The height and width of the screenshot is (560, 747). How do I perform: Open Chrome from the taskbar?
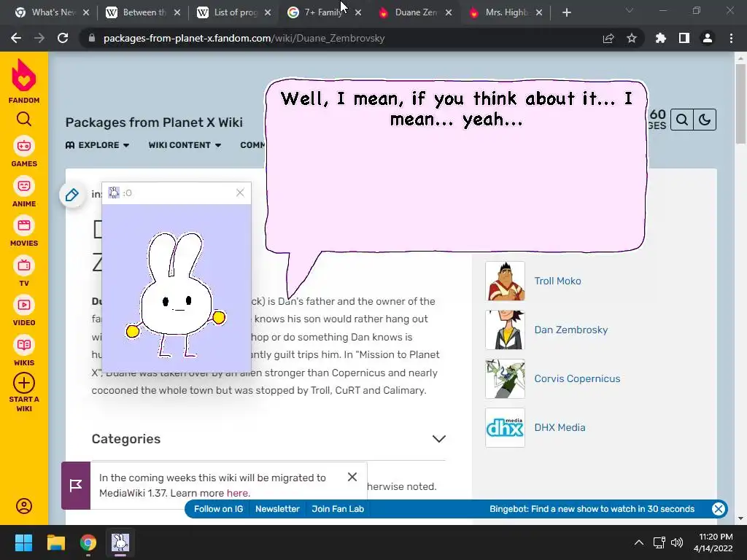[x=88, y=542]
